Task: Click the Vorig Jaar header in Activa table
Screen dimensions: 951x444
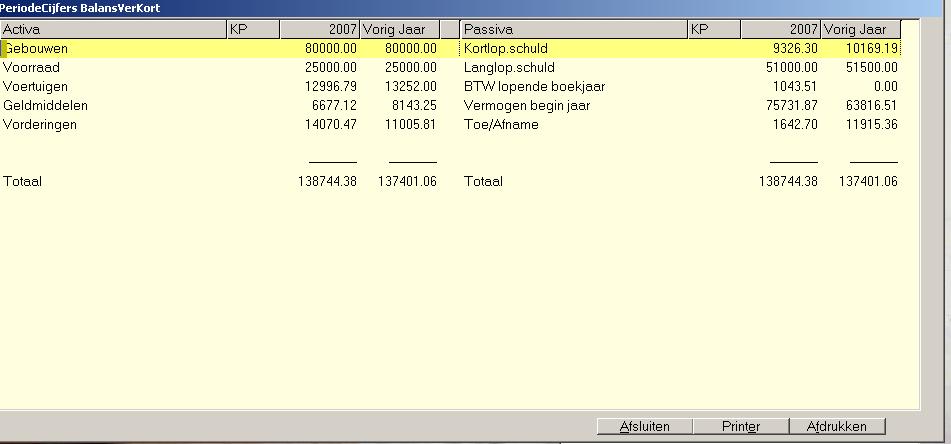Action: click(400, 29)
